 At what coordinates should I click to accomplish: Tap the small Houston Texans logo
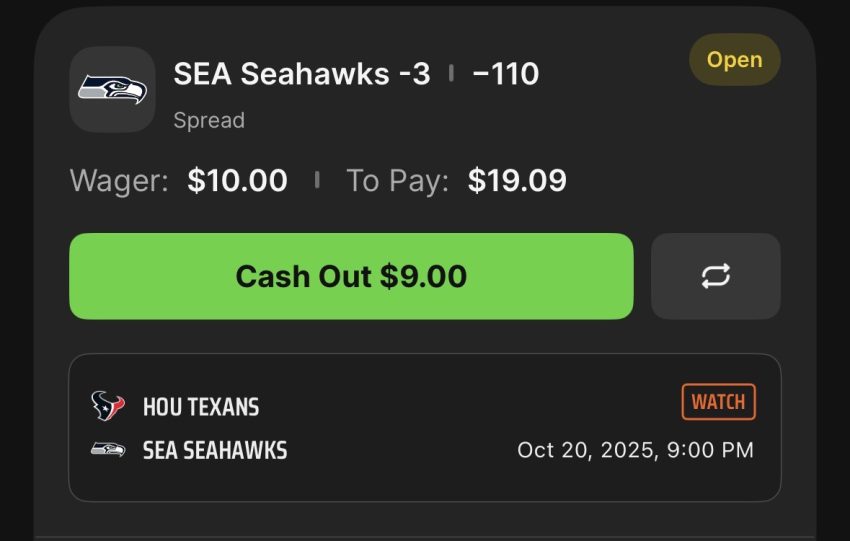[108, 406]
